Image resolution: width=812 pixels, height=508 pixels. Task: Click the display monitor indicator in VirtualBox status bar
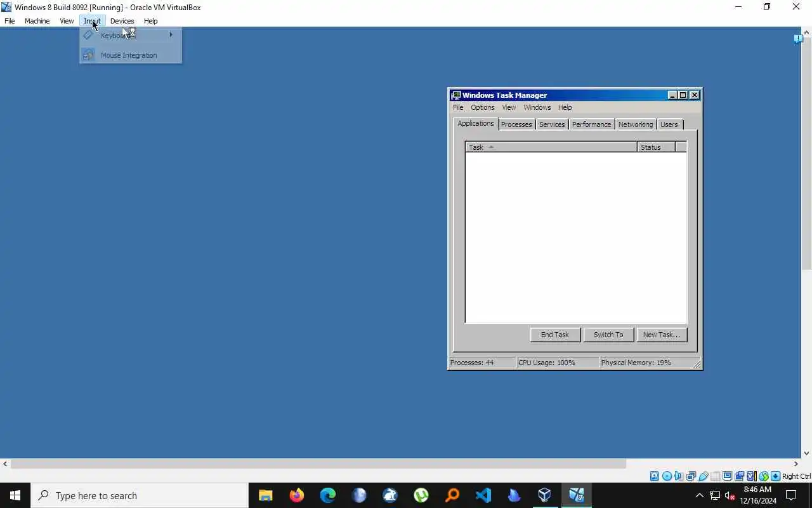[x=727, y=476]
